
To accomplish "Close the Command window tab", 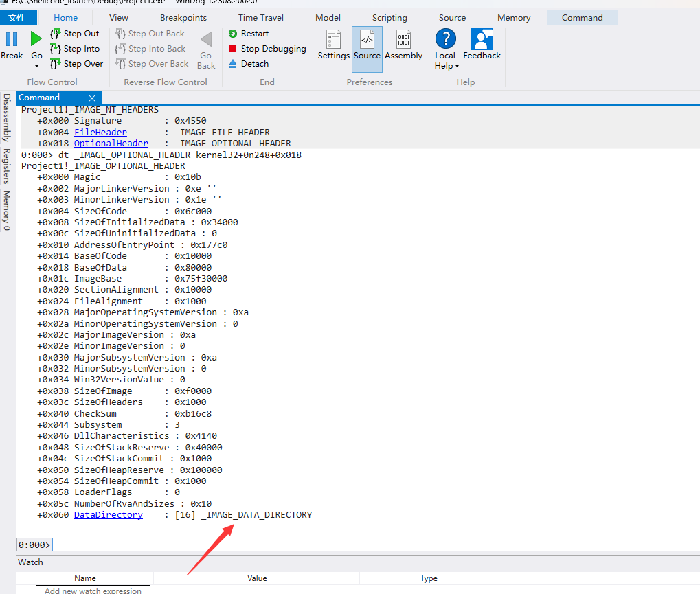I will pos(92,98).
